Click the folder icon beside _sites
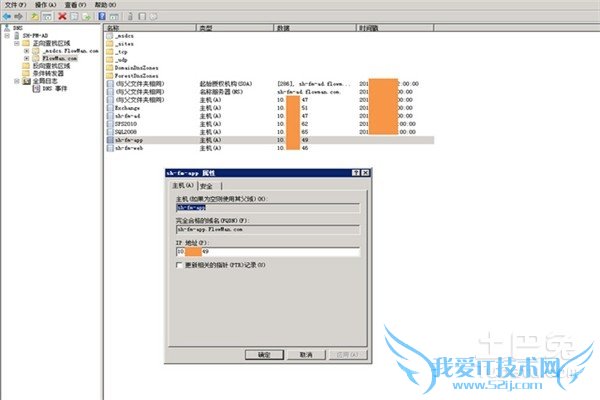This screenshot has height=400, width=600. (110, 44)
